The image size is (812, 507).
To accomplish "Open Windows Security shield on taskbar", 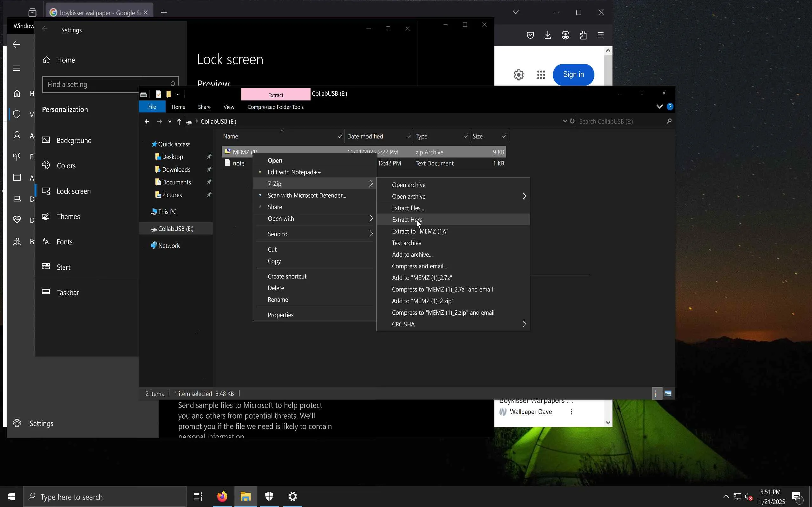I will click(269, 496).
